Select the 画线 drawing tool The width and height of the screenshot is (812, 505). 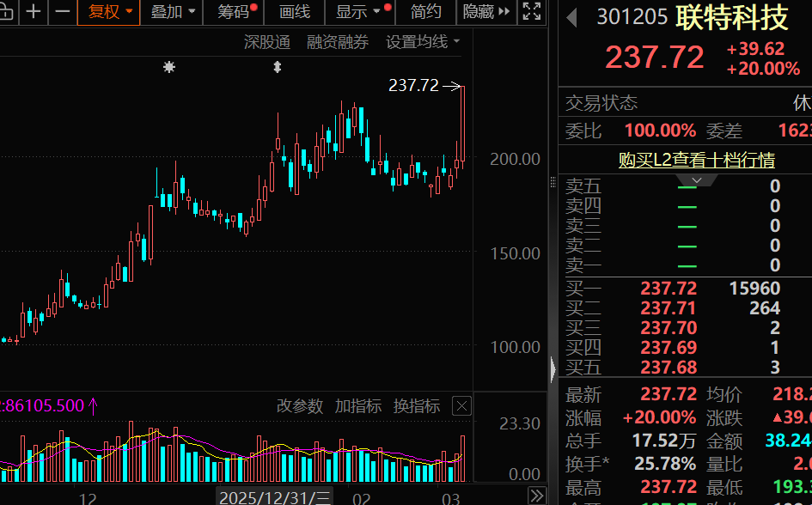coord(295,12)
